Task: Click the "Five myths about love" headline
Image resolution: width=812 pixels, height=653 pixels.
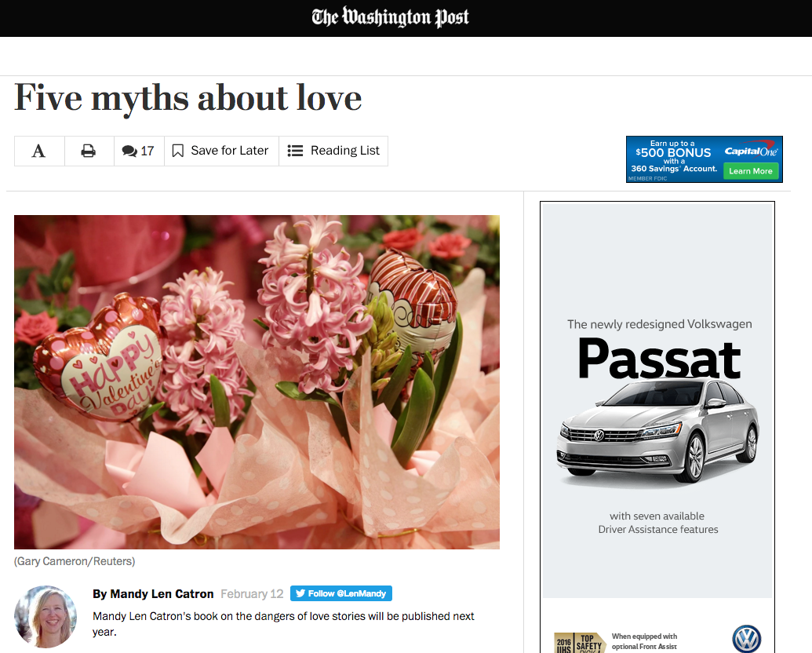Action: [x=188, y=98]
